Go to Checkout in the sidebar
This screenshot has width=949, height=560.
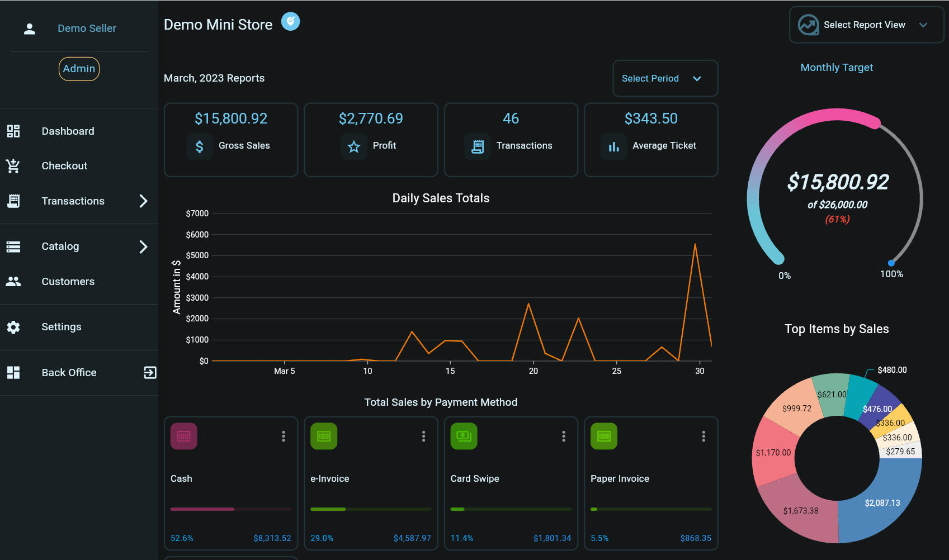coord(64,166)
